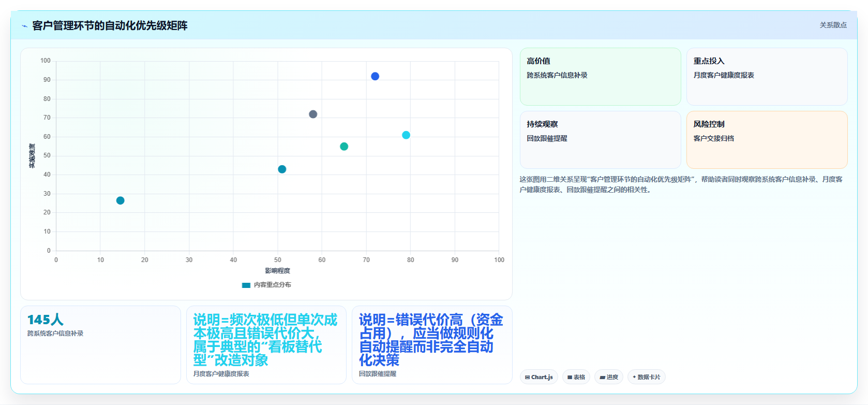Click 回款跟催提醒 caption under blue note
The image size is (868, 405).
[x=378, y=374]
